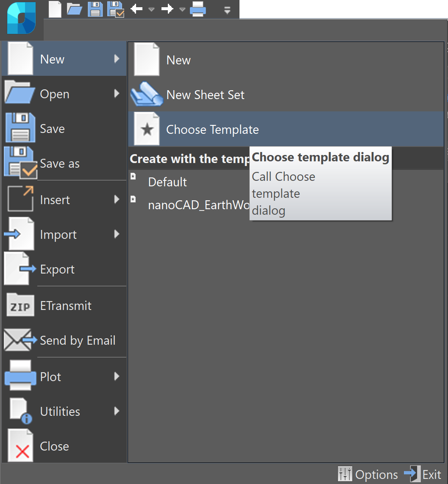The image size is (448, 484).
Task: Open the Options button at bottom
Action: [367, 474]
